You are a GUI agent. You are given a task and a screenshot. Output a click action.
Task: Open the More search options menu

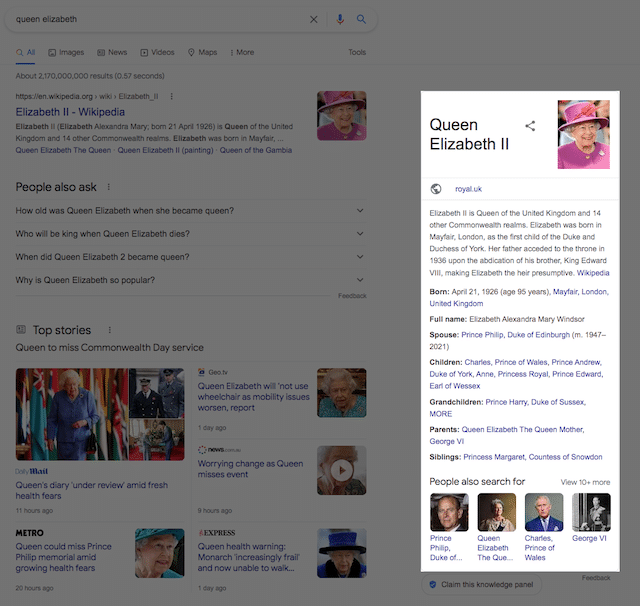pyautogui.click(x=242, y=53)
